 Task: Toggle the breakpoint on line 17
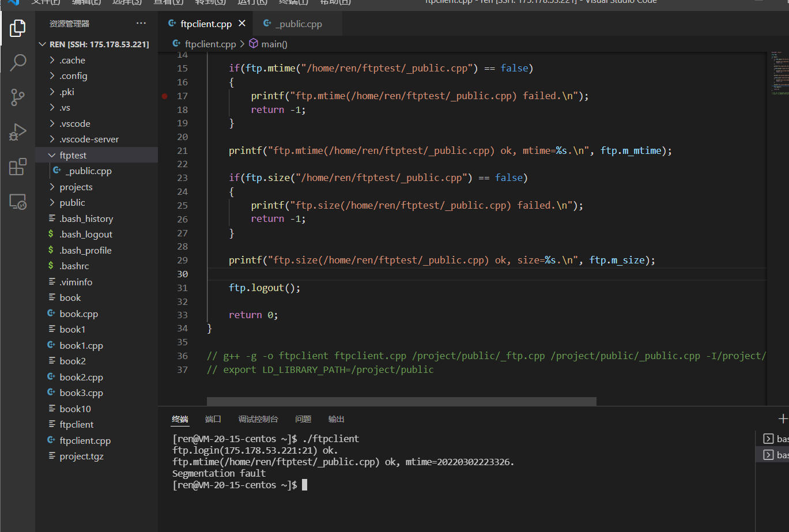(x=164, y=96)
